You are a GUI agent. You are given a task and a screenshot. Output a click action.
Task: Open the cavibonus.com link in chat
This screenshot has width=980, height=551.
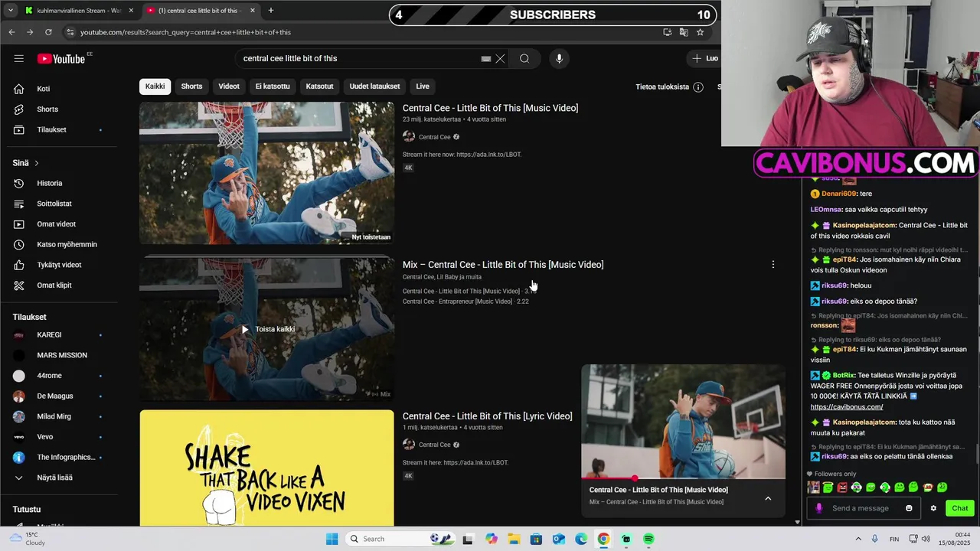(x=847, y=407)
